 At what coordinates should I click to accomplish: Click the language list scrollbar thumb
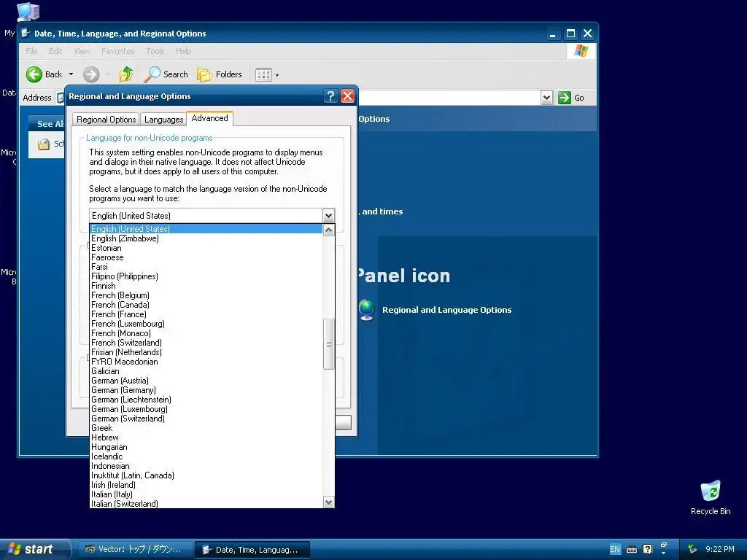click(x=329, y=344)
